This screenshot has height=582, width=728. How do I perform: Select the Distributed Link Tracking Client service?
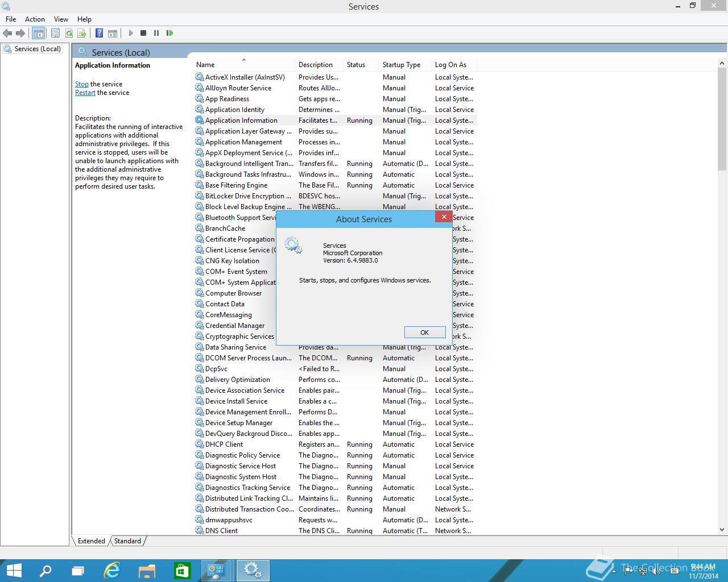pos(336,498)
